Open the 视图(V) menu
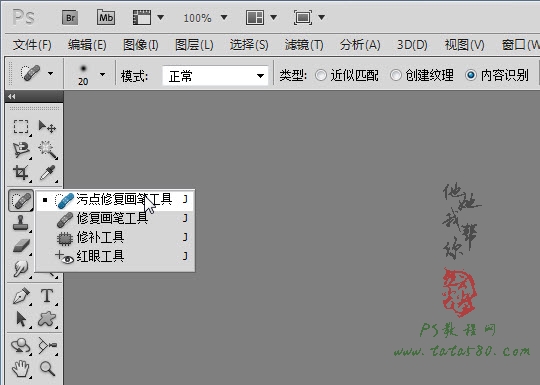Image resolution: width=540 pixels, height=385 pixels. [x=465, y=45]
